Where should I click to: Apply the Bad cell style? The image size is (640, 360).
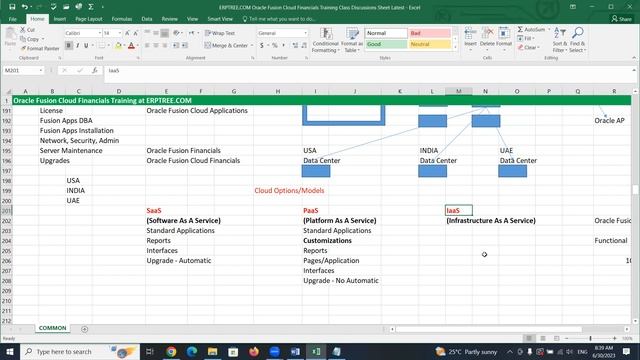429,33
